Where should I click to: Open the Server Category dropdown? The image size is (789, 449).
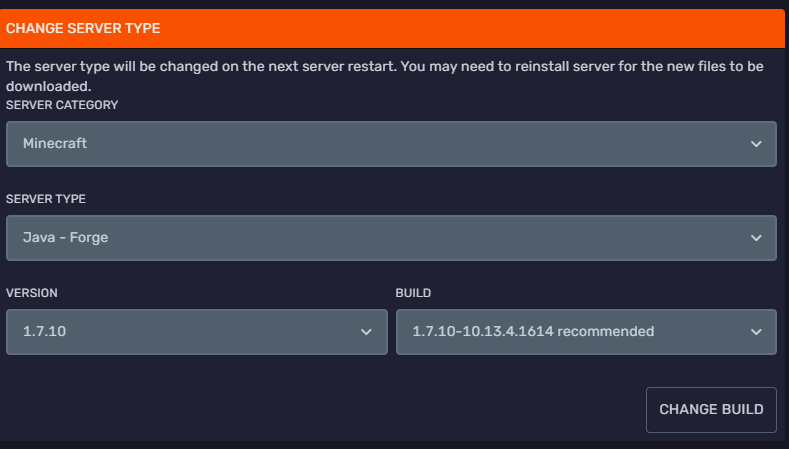point(391,144)
